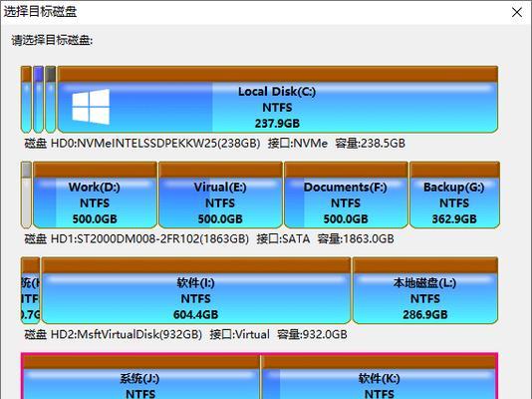Image resolution: width=532 pixels, height=399 pixels.
Task: Choose the Virual(E:) 500.0GB partition
Action: (220, 195)
